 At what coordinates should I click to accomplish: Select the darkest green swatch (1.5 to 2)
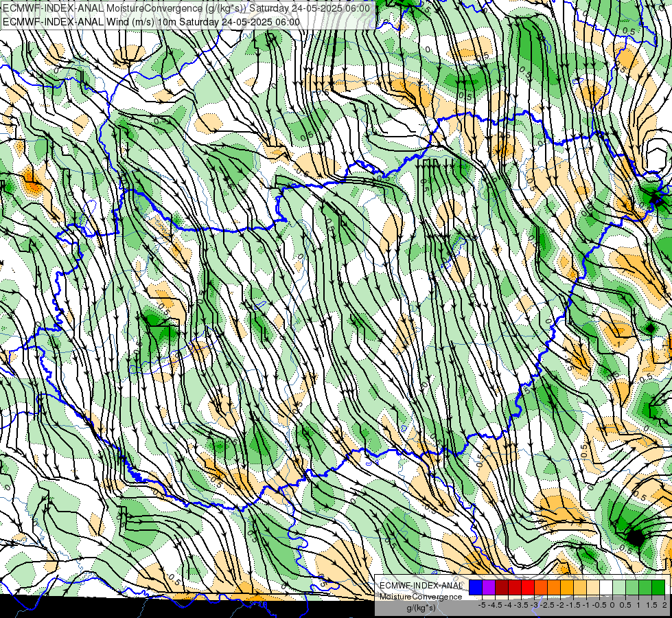tap(658, 588)
